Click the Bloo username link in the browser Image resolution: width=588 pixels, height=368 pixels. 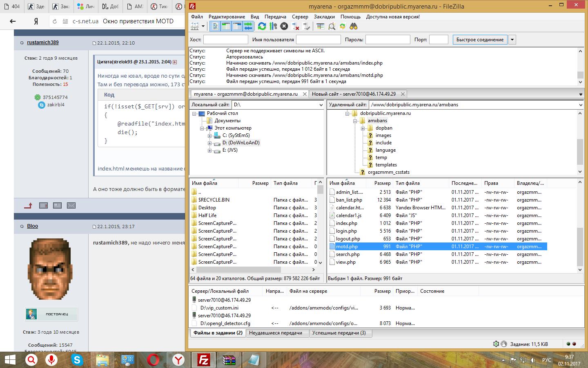point(33,226)
